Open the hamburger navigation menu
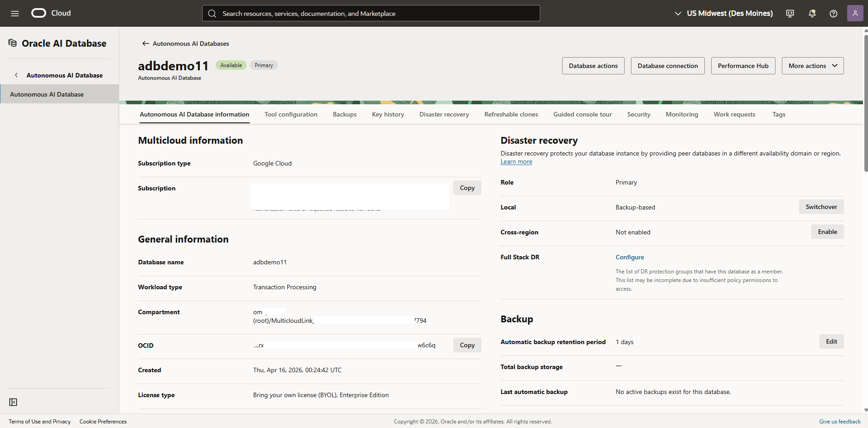This screenshot has height=428, width=868. point(15,14)
